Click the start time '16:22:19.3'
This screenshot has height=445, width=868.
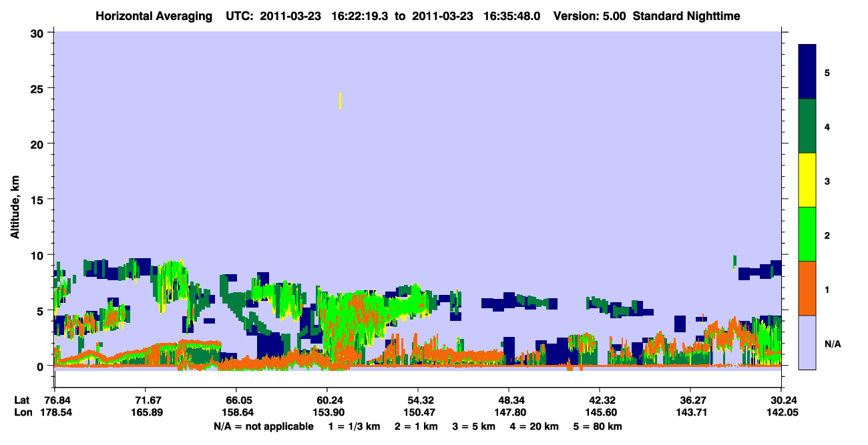tap(360, 16)
